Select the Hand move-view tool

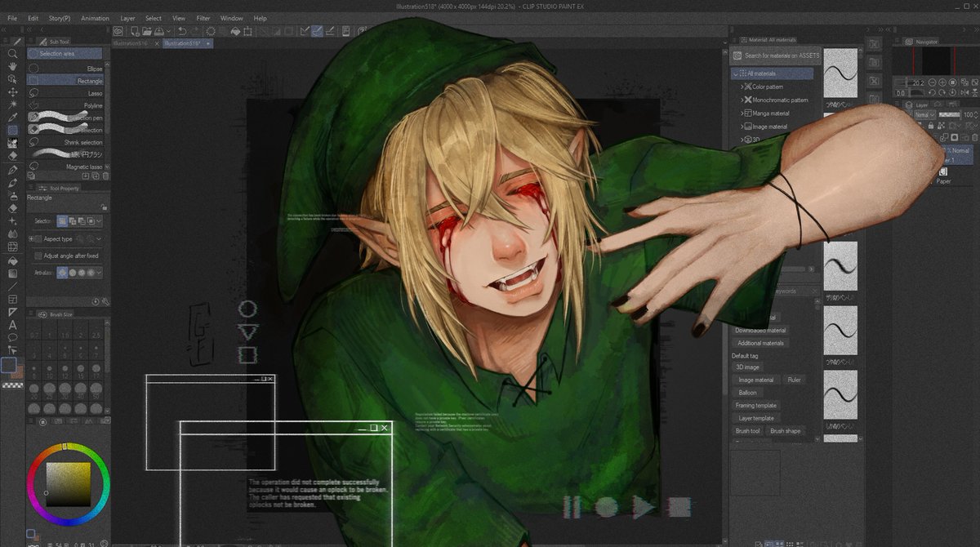[x=12, y=67]
